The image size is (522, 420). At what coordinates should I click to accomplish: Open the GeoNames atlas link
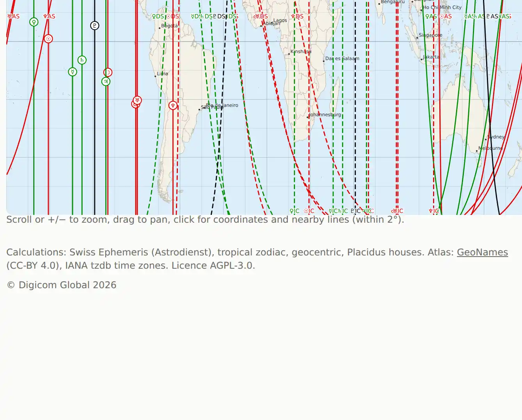click(482, 252)
